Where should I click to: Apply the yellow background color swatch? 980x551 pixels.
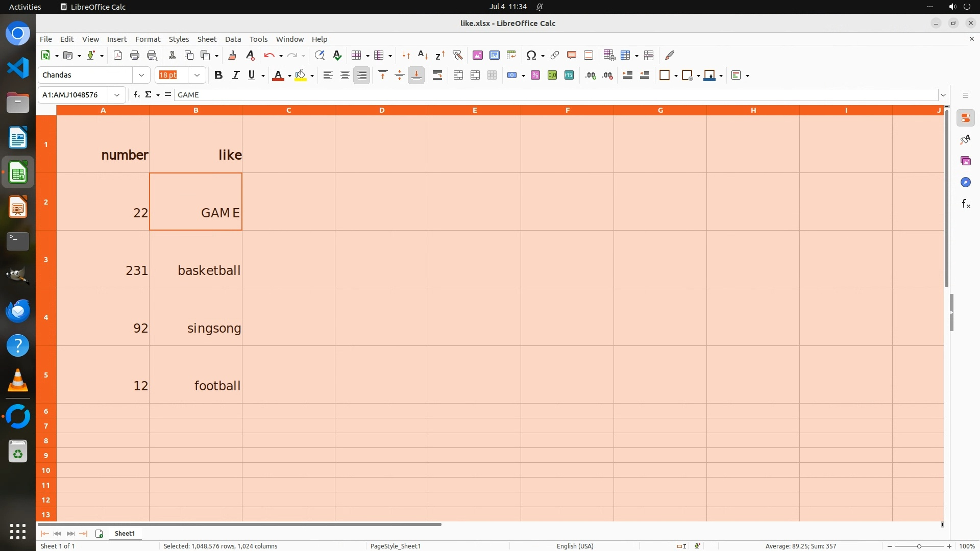click(301, 76)
